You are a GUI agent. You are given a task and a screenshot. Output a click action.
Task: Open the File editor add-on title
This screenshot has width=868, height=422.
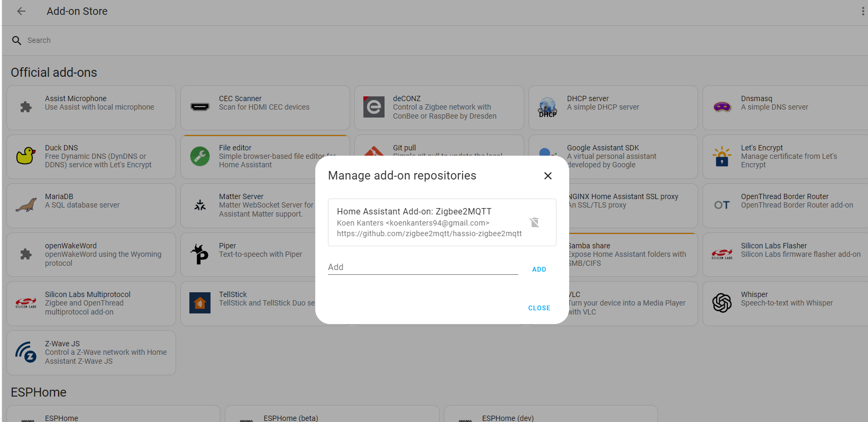[235, 148]
